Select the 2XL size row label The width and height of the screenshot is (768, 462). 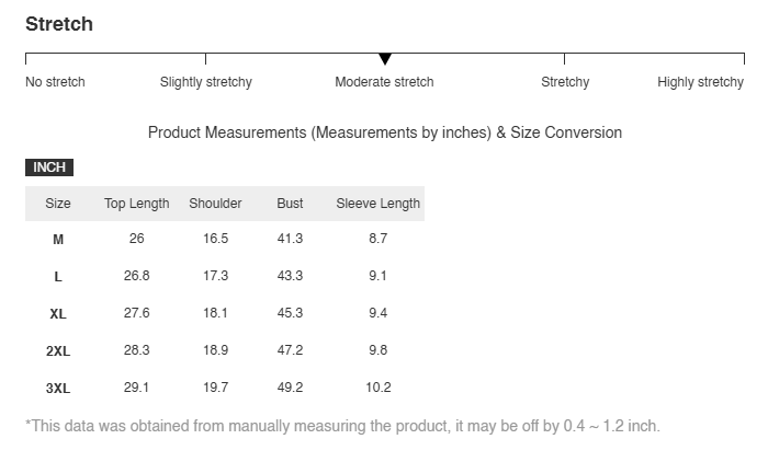click(58, 351)
